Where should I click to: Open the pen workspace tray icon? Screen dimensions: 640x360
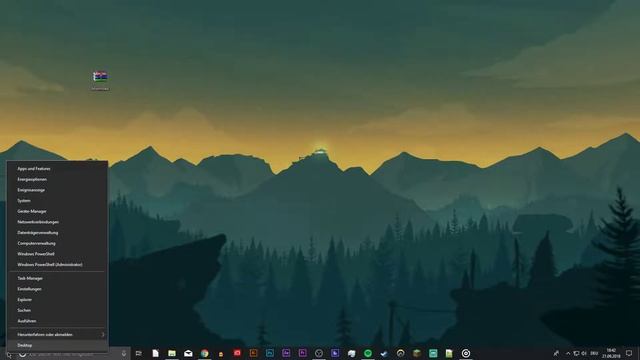coord(556,353)
